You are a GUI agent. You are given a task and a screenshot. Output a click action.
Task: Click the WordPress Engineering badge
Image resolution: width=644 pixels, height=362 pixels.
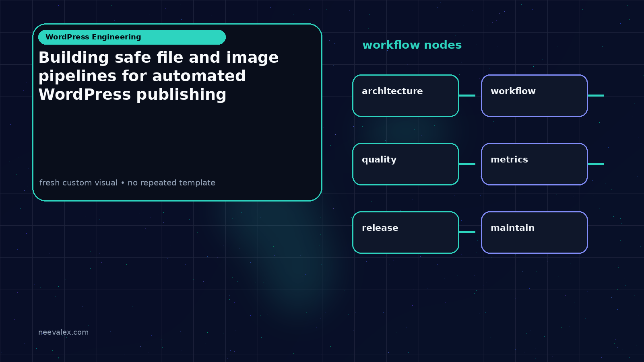[x=132, y=37]
